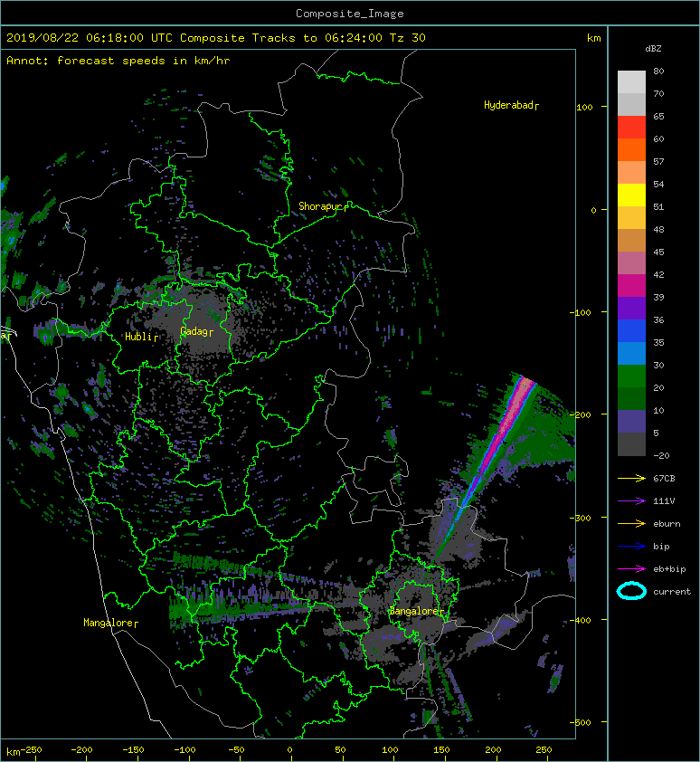
Task: Pick the bright yellow swatch between 54 and 51
Action: tap(631, 195)
